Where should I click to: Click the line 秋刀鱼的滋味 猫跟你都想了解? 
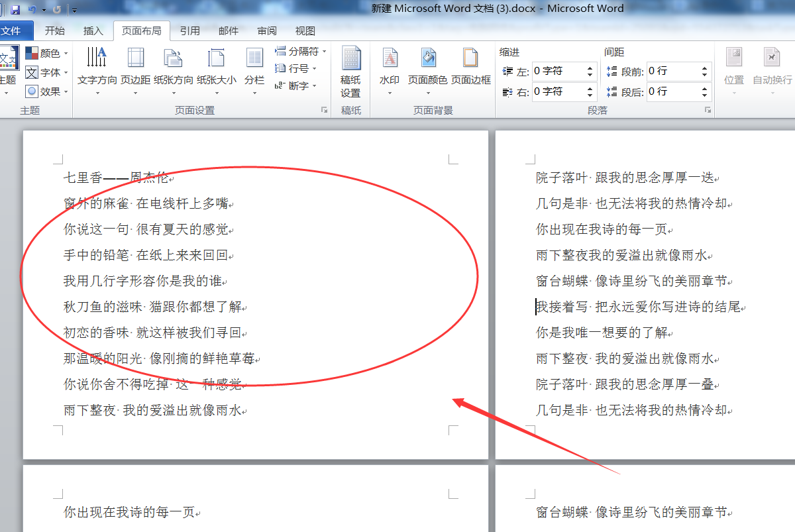tap(152, 307)
